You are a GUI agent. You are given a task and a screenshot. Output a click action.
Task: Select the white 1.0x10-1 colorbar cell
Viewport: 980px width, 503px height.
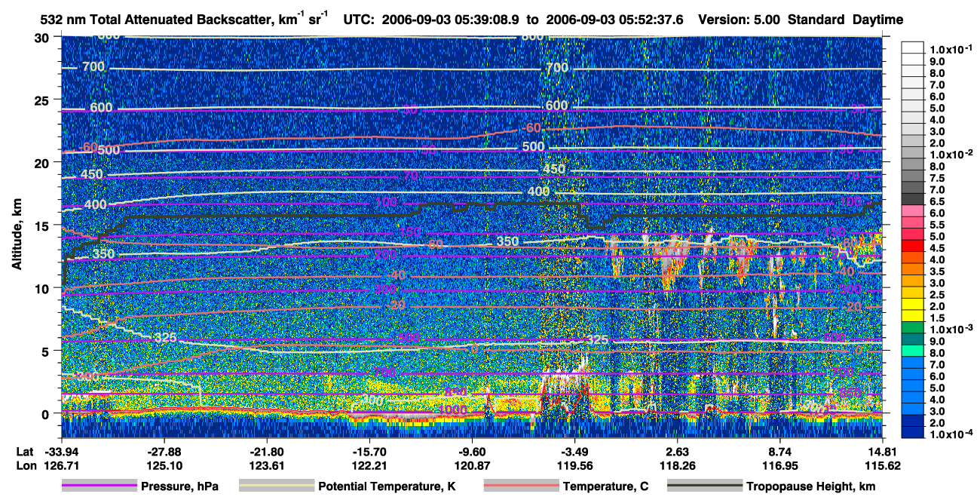(x=914, y=48)
